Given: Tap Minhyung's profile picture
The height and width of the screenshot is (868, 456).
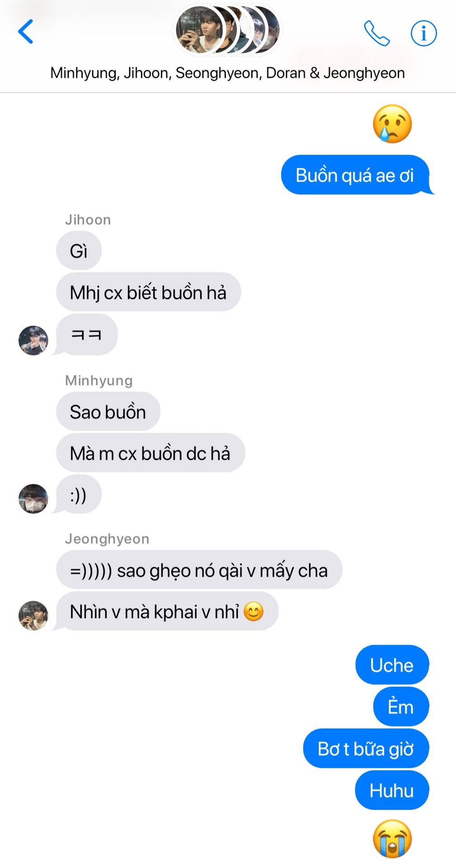Looking at the screenshot, I should point(33,499).
